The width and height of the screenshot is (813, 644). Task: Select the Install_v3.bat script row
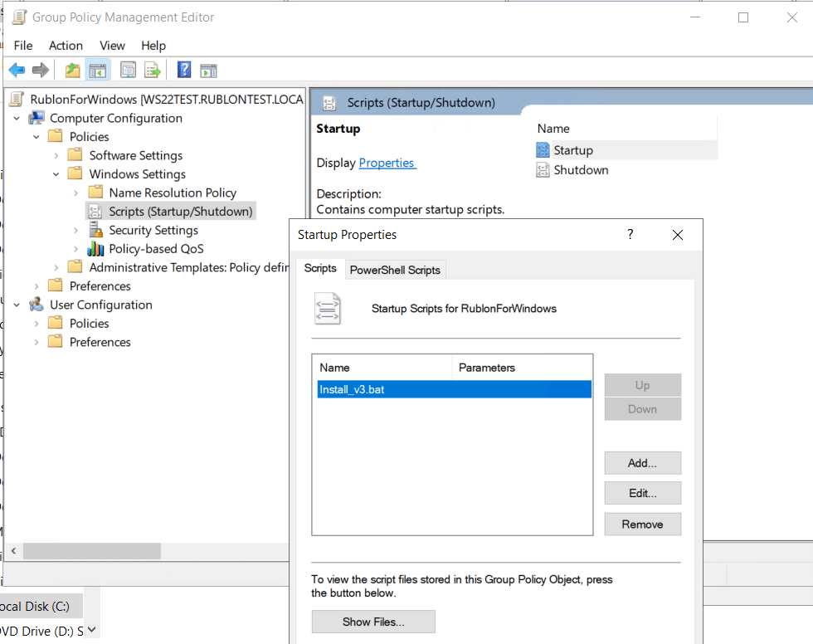point(455,389)
